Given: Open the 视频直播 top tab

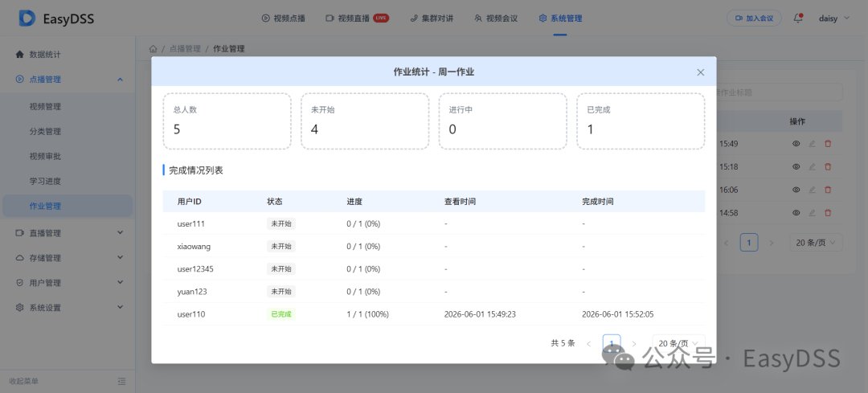Looking at the screenshot, I should click(357, 18).
